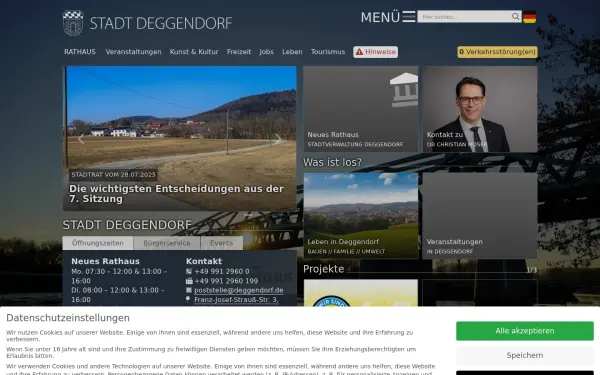Open the Leben in Deggendorf tile
The width and height of the screenshot is (600, 375).
click(360, 215)
